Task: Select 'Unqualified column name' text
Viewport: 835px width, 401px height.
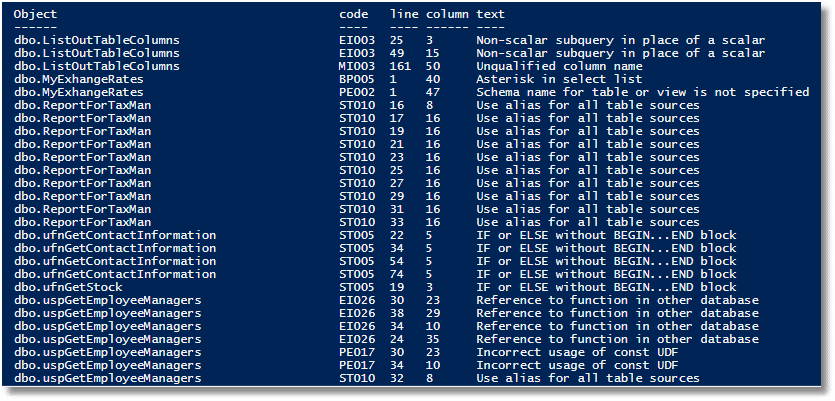Action: click(x=559, y=67)
